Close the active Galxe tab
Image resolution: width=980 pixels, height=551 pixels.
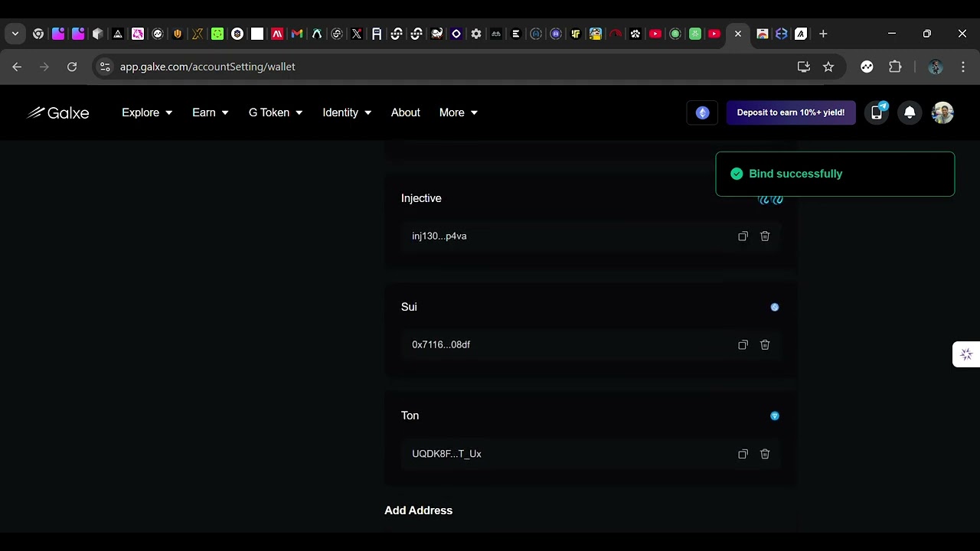[737, 34]
